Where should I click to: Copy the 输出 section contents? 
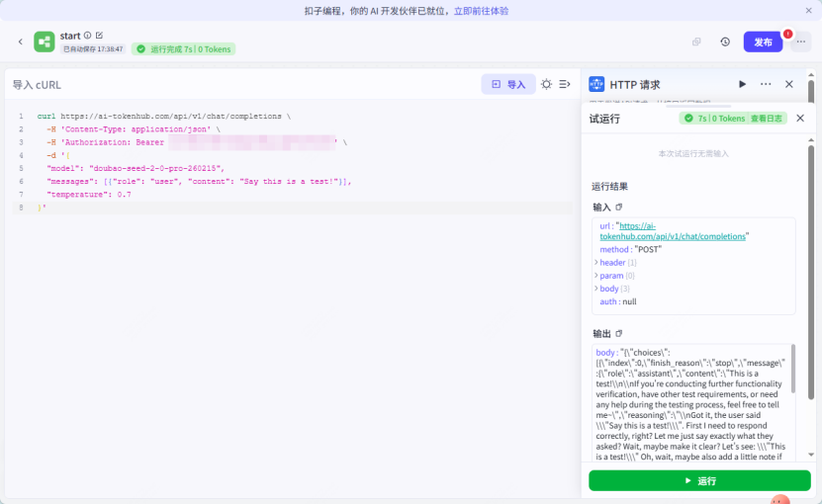point(618,333)
